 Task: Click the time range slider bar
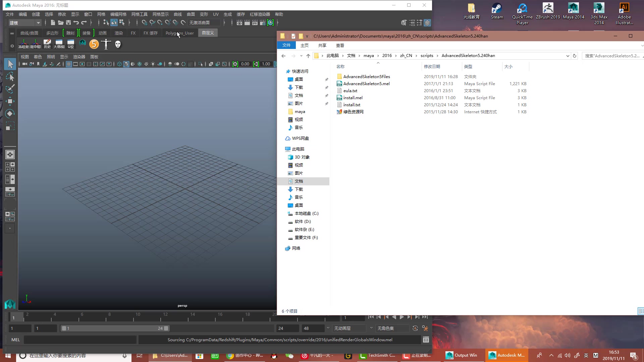click(115, 328)
